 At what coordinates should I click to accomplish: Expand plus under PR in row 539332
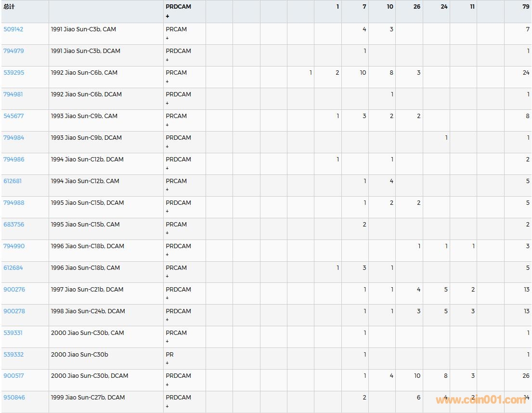click(x=167, y=363)
